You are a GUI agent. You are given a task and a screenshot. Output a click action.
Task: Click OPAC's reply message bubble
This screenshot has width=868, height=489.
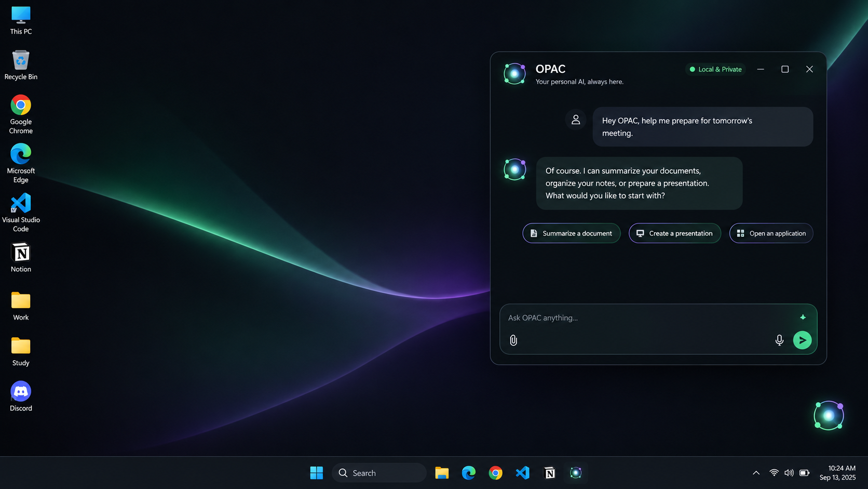pos(639,183)
